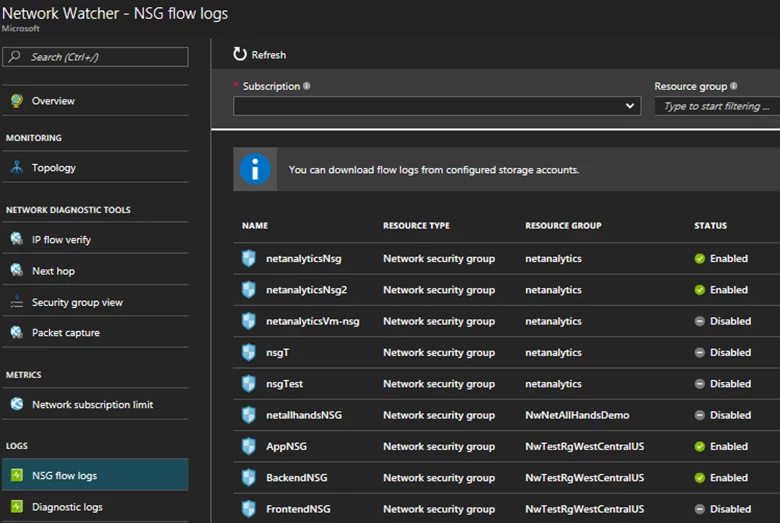Viewport: 780px width, 523px height.
Task: Click the Resource group info icon
Action: [x=734, y=86]
